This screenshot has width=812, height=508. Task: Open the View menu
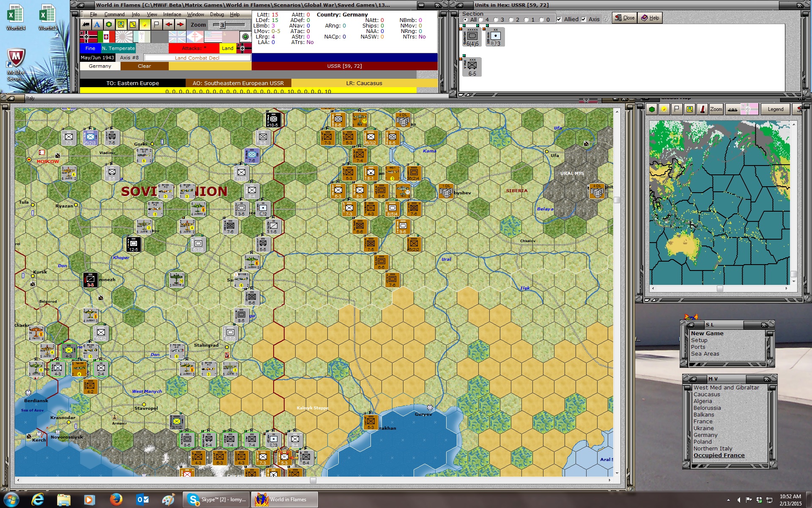[x=152, y=14]
